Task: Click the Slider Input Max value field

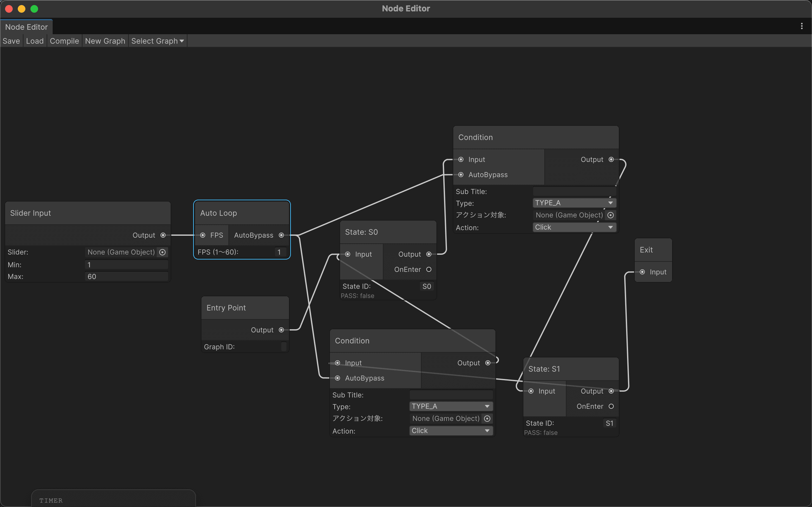Action: point(126,276)
